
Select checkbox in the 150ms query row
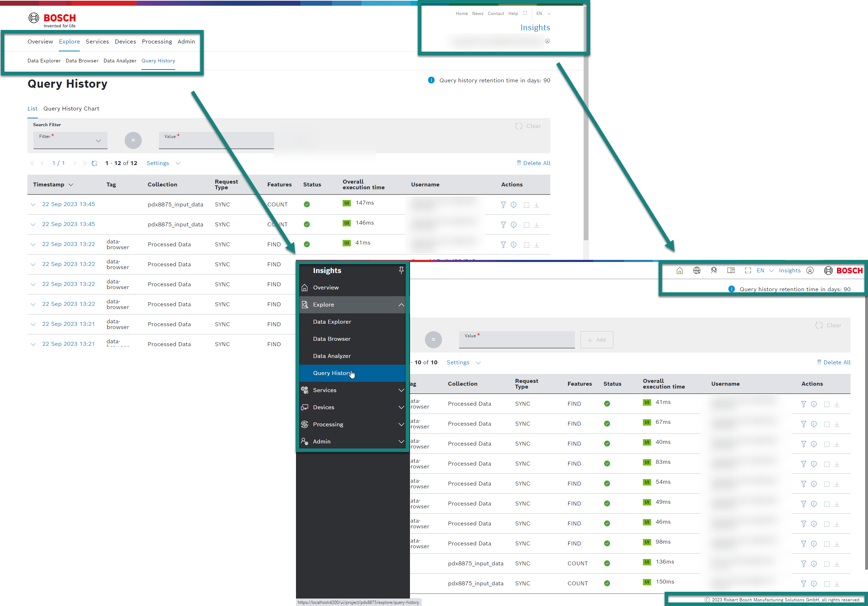click(x=826, y=584)
